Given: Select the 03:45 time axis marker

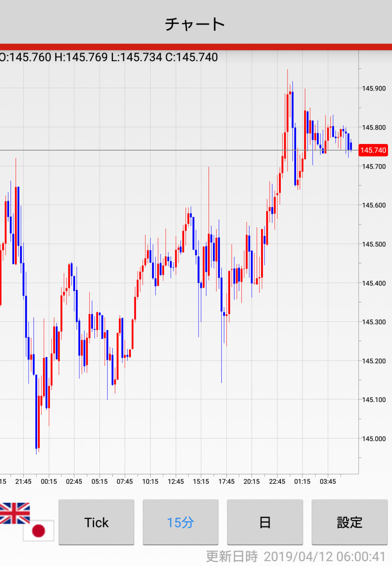Looking at the screenshot, I should pos(328,482).
